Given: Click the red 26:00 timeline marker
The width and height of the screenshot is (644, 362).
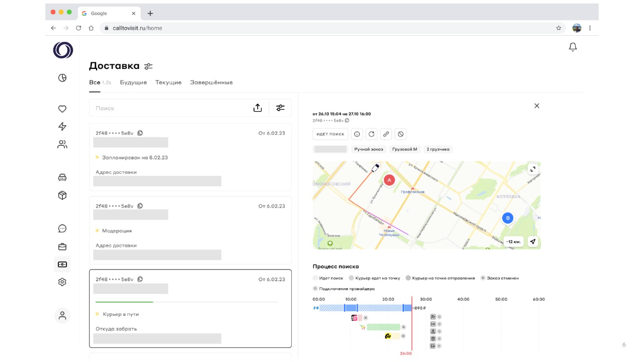Looking at the screenshot, I should [406, 353].
